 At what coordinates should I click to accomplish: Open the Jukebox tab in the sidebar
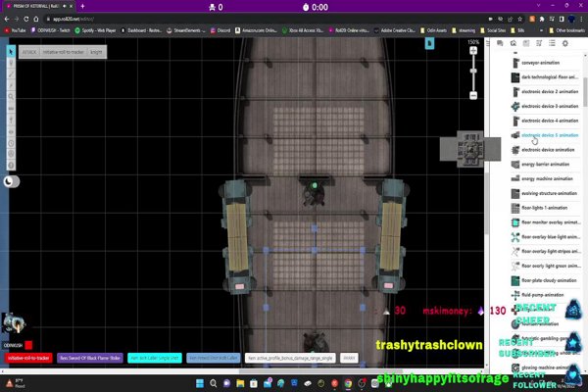pyautogui.click(x=539, y=43)
